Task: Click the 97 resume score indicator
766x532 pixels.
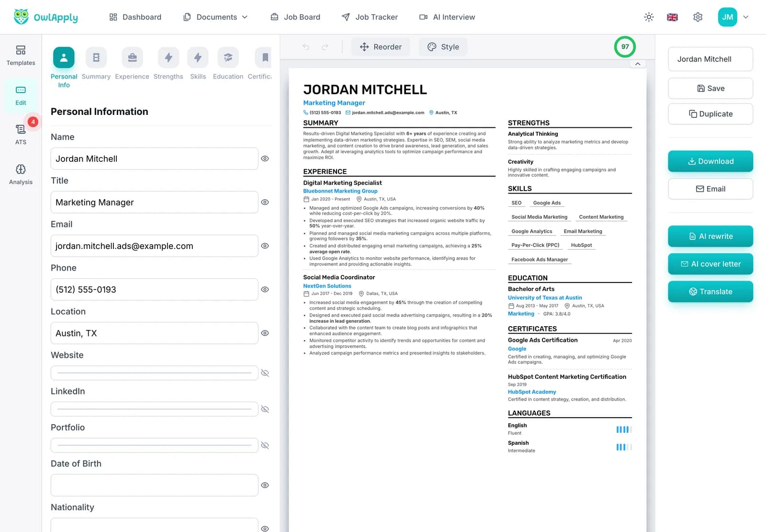Action: pos(625,46)
